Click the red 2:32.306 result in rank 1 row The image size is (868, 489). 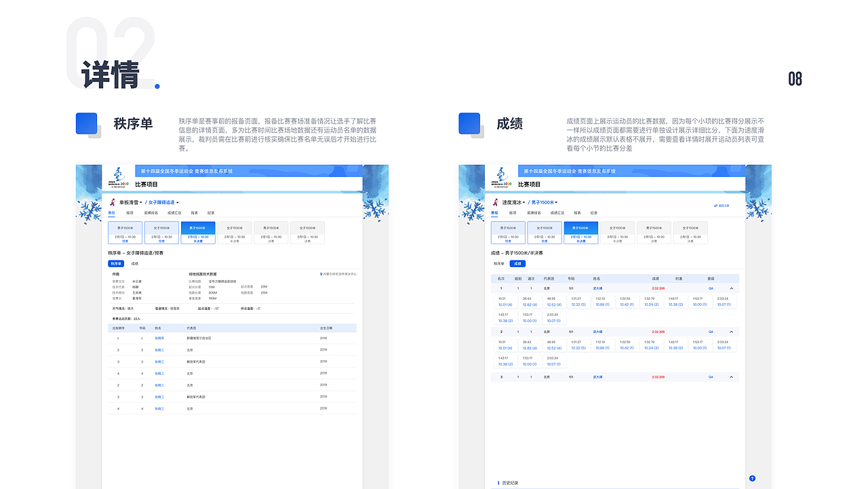click(658, 288)
